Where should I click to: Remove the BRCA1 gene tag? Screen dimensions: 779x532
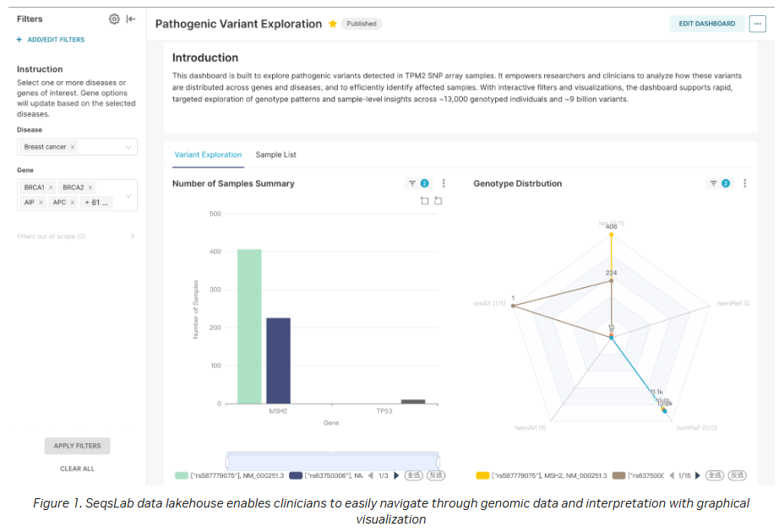51,187
